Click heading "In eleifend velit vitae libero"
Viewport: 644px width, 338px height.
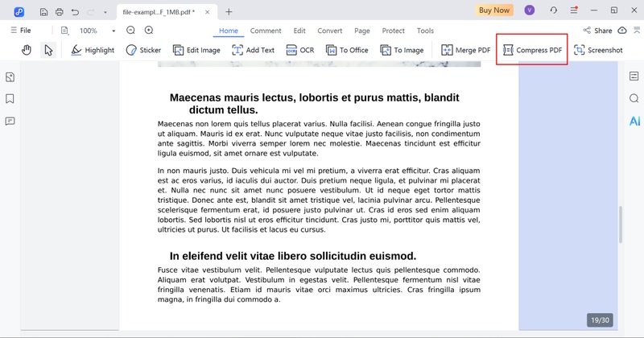click(x=293, y=256)
